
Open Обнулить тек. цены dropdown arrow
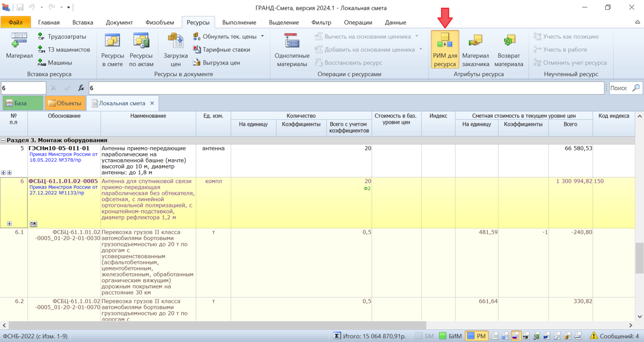[262, 36]
